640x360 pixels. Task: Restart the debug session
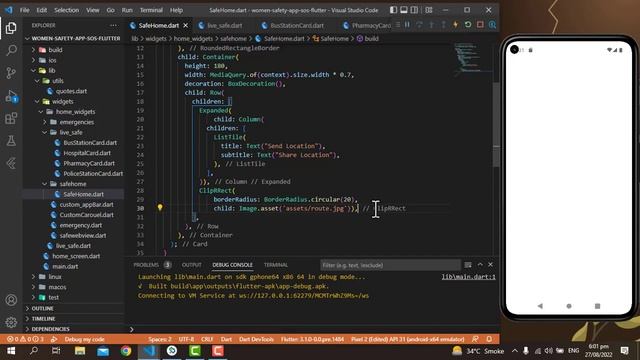[x=468, y=25]
